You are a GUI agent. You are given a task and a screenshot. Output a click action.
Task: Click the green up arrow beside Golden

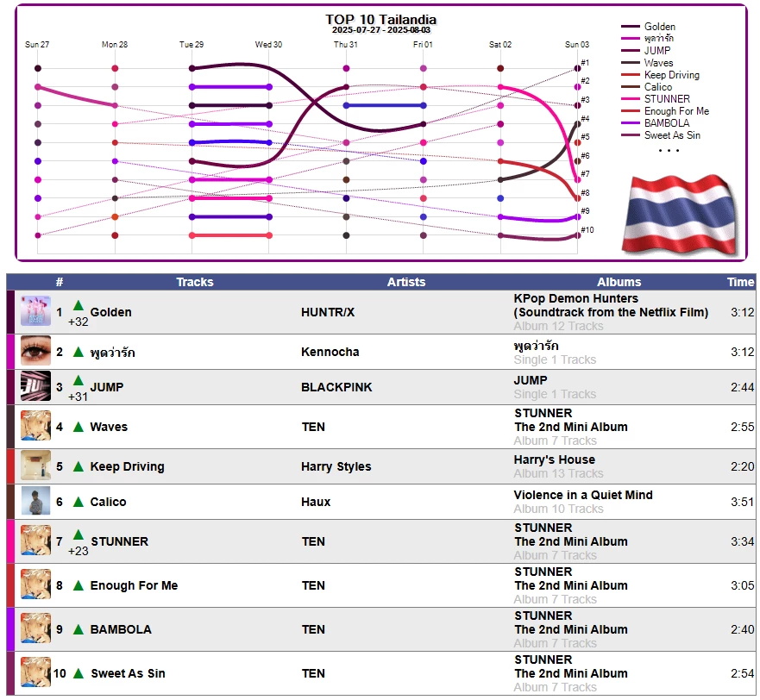[78, 305]
